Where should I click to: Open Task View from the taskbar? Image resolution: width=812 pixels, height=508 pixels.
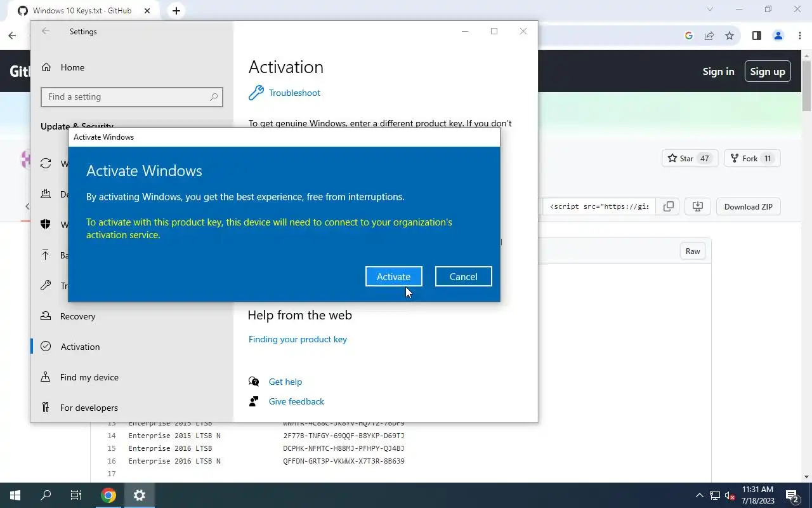coord(76,495)
